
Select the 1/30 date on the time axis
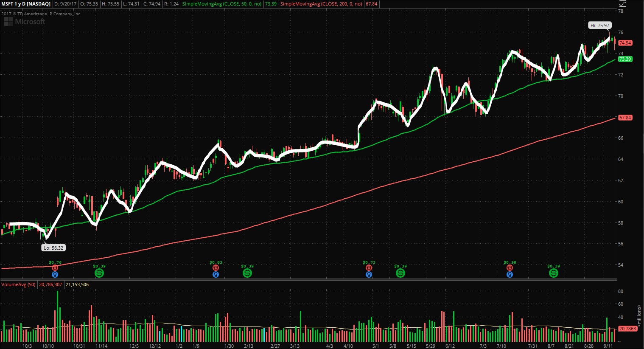click(229, 346)
